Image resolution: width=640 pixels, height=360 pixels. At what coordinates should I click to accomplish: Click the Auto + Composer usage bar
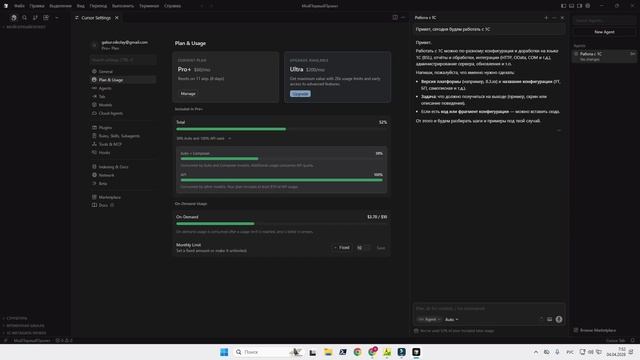coord(282,158)
